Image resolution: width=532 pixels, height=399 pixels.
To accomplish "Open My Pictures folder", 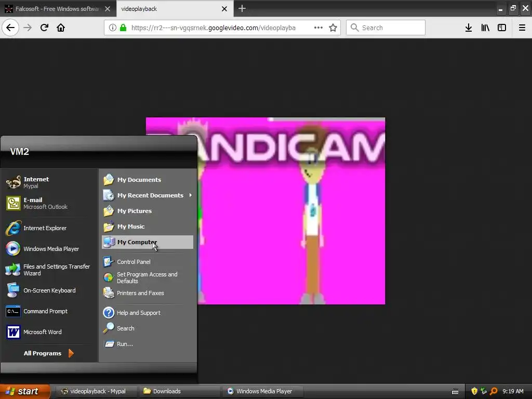I will [x=148, y=211].
